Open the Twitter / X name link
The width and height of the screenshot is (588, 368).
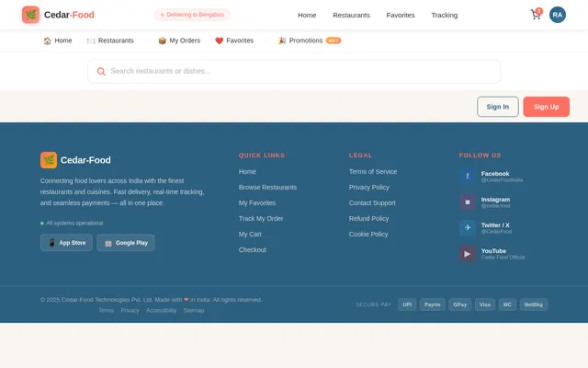[495, 225]
